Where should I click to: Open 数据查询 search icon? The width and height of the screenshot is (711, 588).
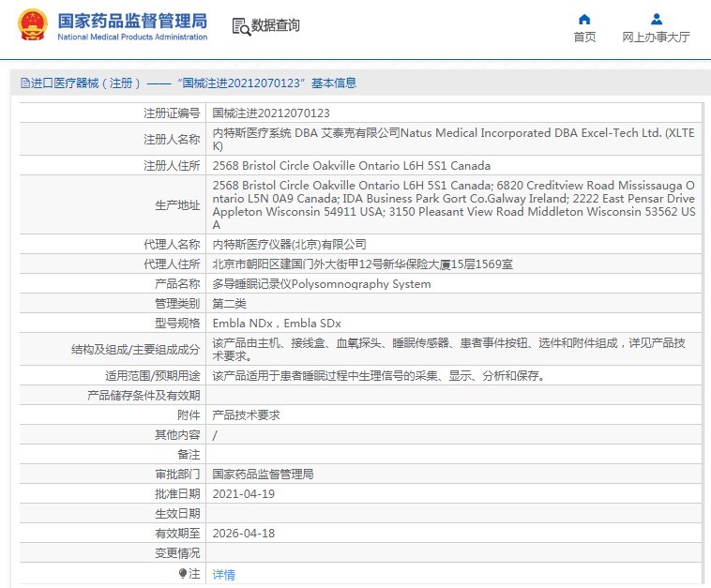pyautogui.click(x=241, y=27)
